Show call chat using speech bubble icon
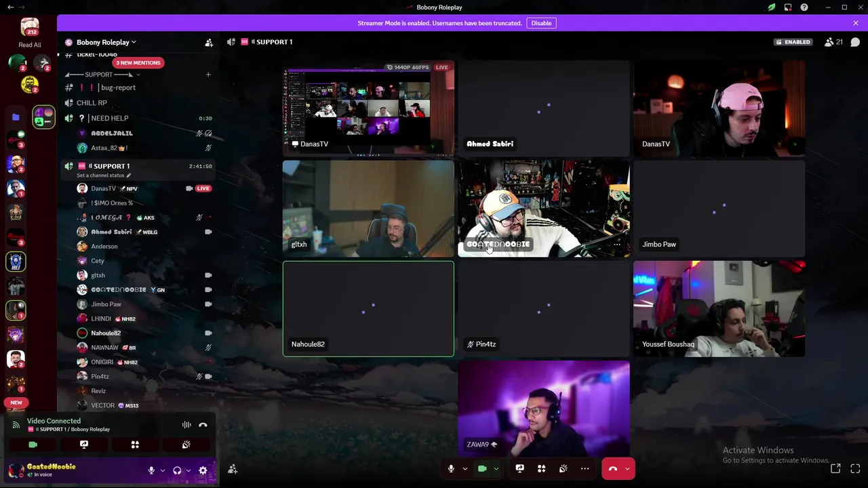Viewport: 868px width, 488px height. tap(856, 42)
